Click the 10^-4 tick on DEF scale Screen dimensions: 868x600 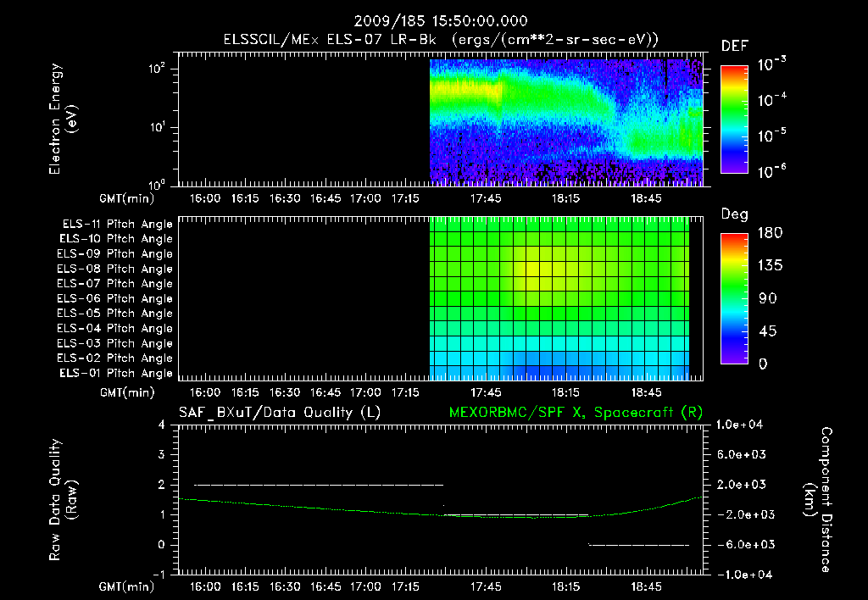771,100
